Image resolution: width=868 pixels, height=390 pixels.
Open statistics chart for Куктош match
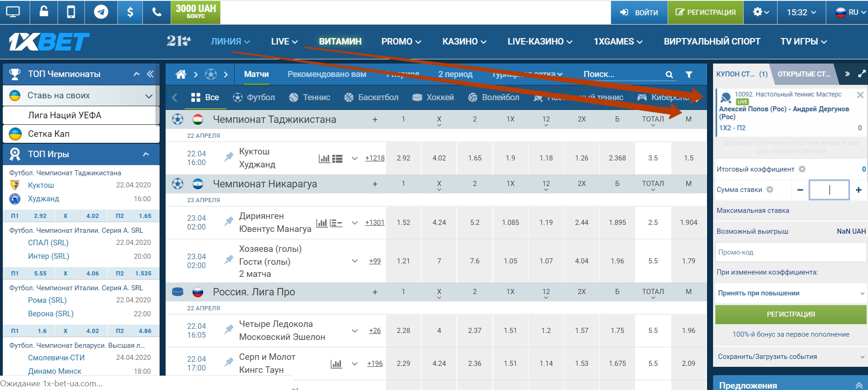click(324, 159)
